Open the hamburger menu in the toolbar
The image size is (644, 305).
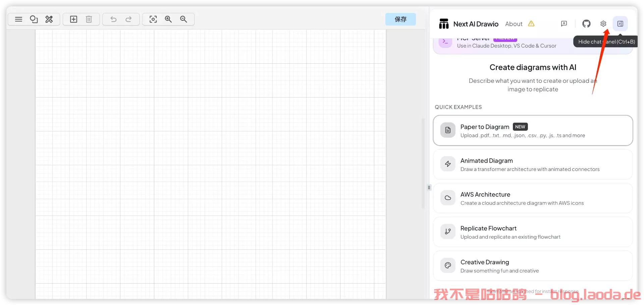18,19
